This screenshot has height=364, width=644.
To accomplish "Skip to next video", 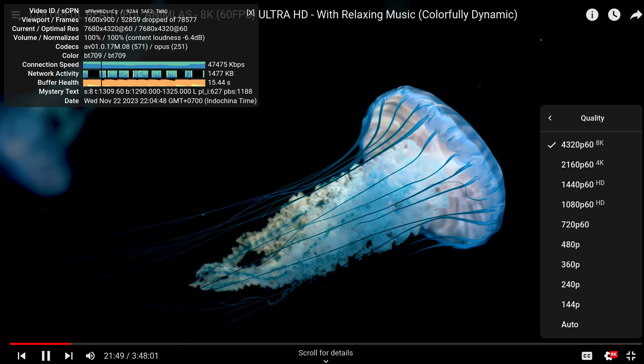I will [x=69, y=356].
